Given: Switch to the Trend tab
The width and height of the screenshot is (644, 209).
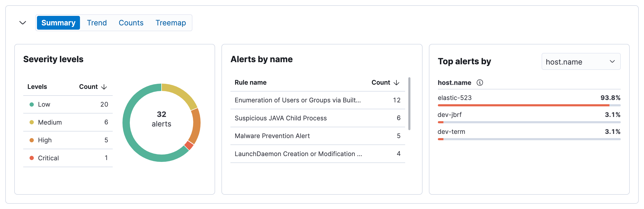Looking at the screenshot, I should tap(97, 23).
